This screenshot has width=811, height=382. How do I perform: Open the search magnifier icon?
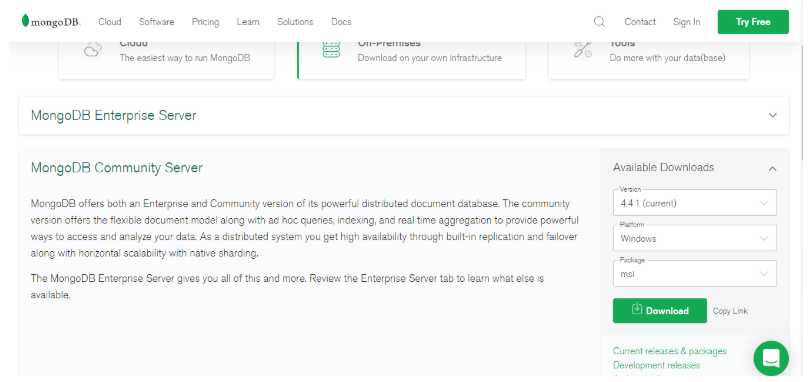click(x=599, y=22)
